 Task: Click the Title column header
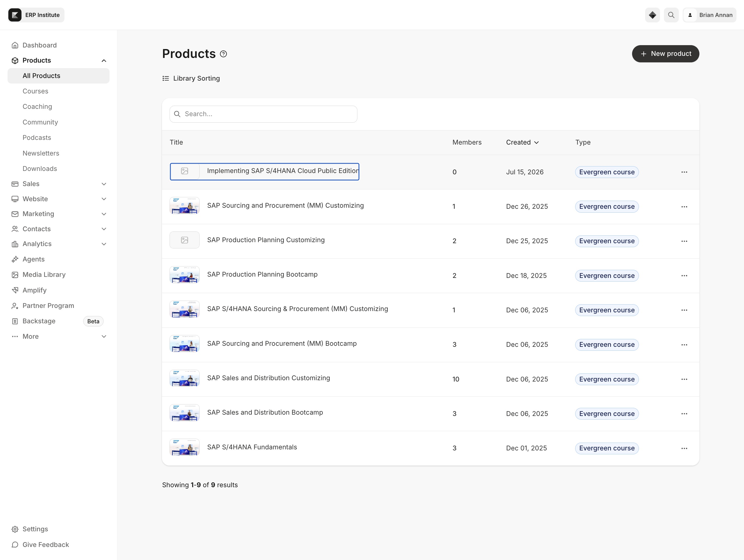click(176, 142)
